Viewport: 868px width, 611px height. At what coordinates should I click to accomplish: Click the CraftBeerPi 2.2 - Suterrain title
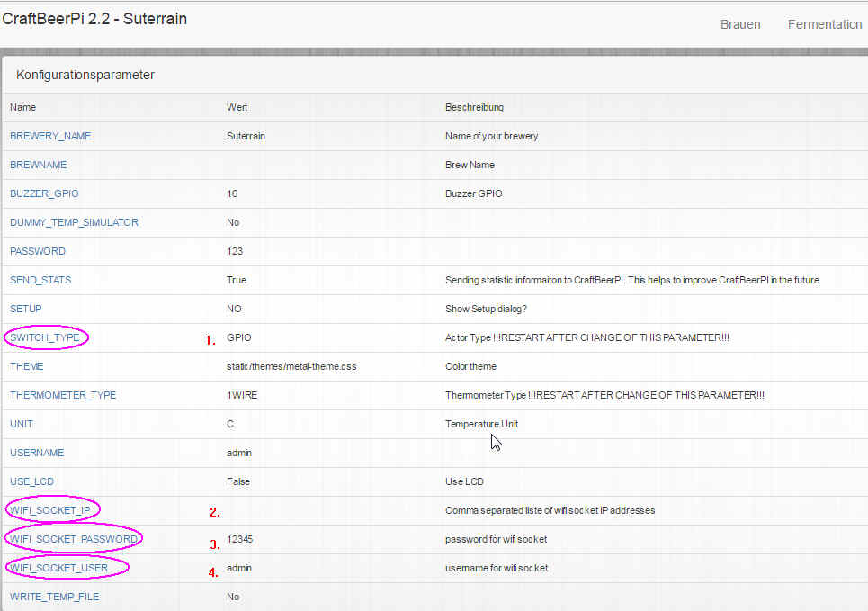94,19
